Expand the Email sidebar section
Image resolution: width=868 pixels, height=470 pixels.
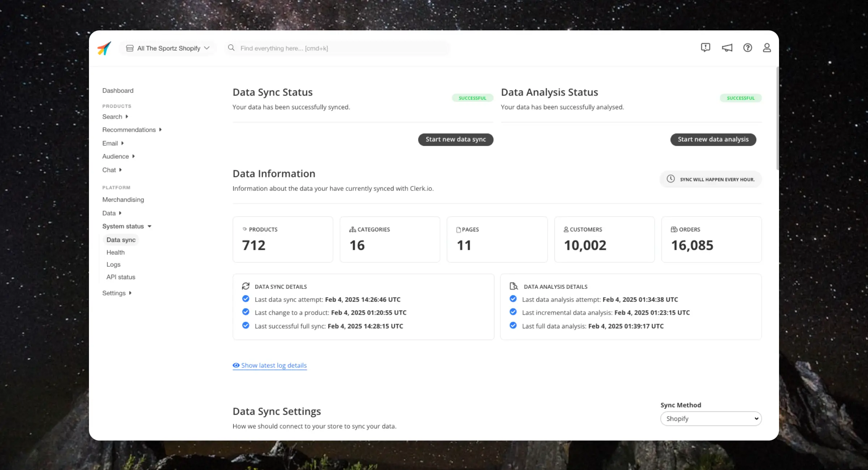[113, 143]
